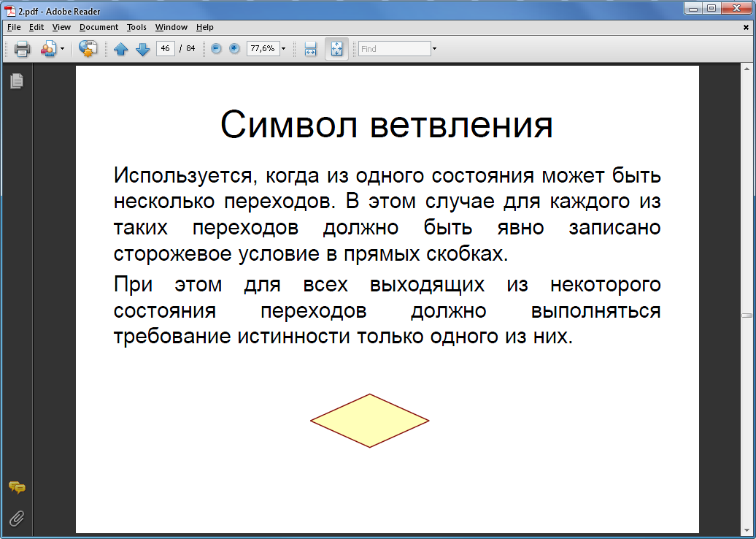Open the File menu

[14, 27]
